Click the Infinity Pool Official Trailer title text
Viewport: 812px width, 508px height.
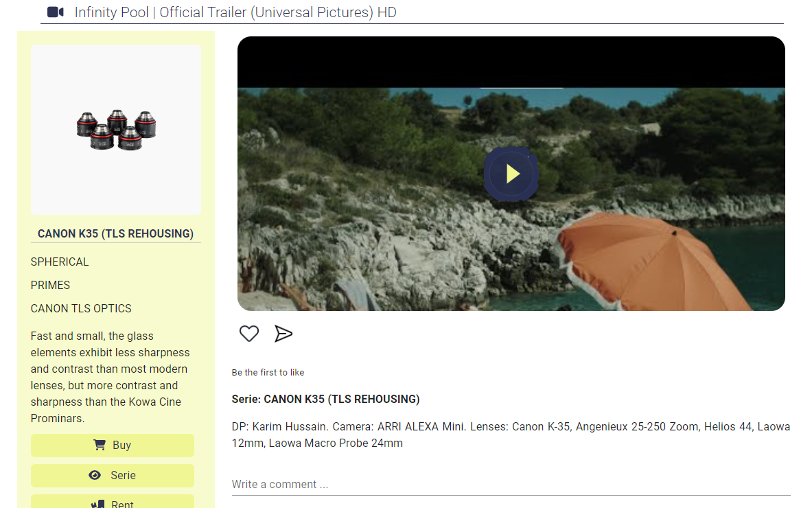coord(235,12)
